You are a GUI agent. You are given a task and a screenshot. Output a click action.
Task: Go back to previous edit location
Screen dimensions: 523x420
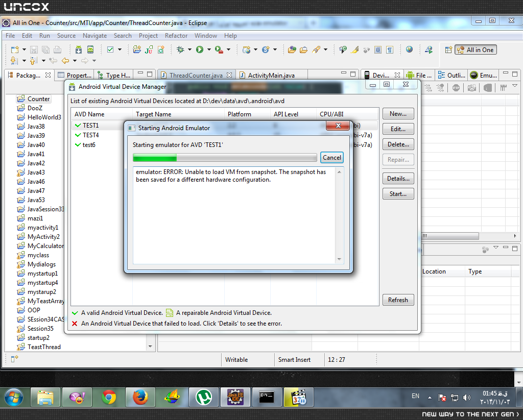(53, 60)
